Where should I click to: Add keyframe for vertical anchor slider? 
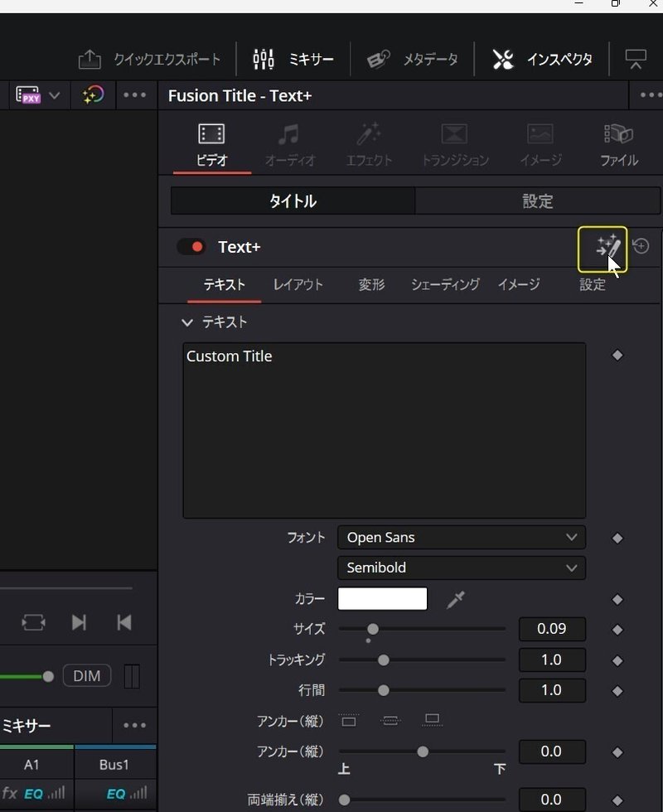coord(617,752)
